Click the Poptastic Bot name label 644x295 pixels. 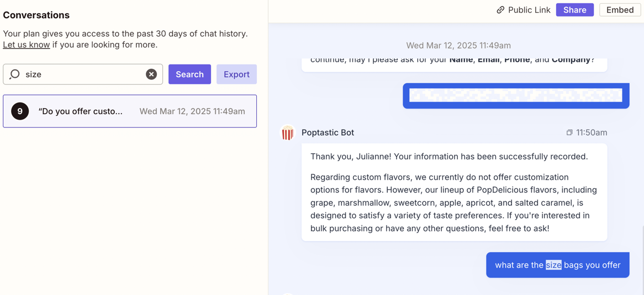[x=328, y=132]
